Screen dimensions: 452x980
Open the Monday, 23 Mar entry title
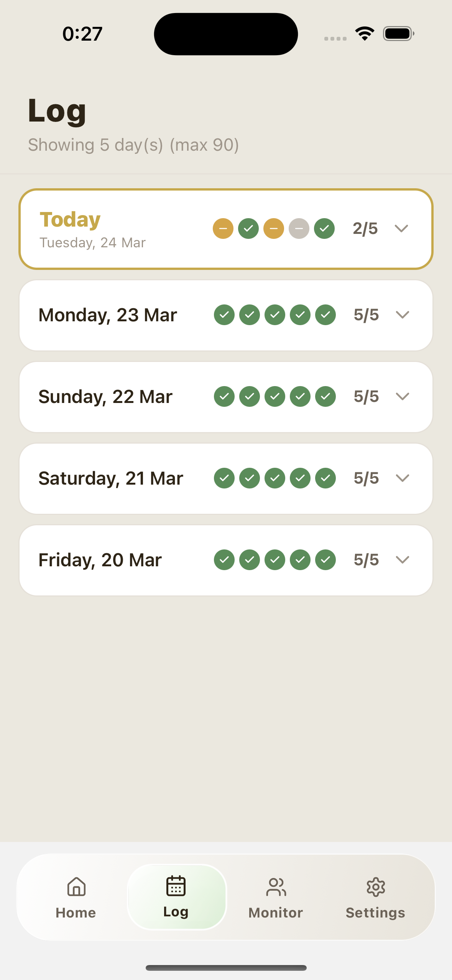pos(108,315)
